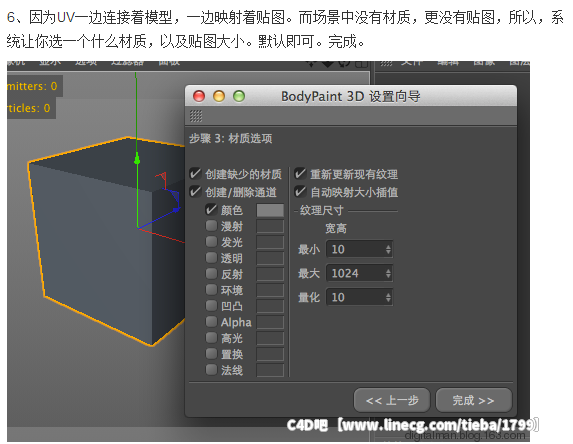Click the dotted grip icon in dialog toolbar
Viewport: 573px width, 444px height.
[x=196, y=116]
